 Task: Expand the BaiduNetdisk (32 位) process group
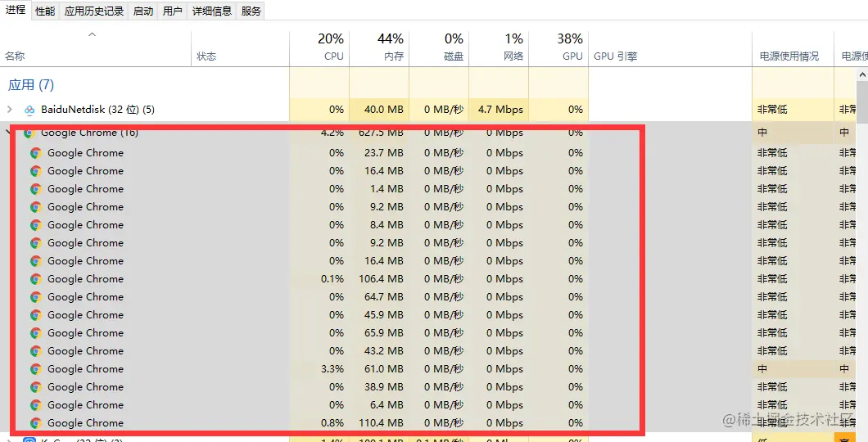[x=9, y=110]
